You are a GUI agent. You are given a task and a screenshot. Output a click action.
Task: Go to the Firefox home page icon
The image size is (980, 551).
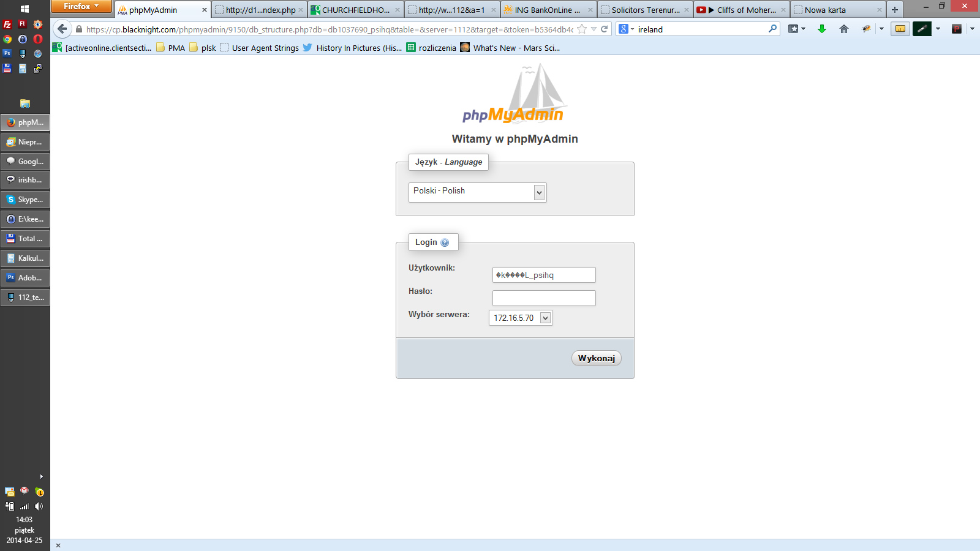pyautogui.click(x=844, y=29)
